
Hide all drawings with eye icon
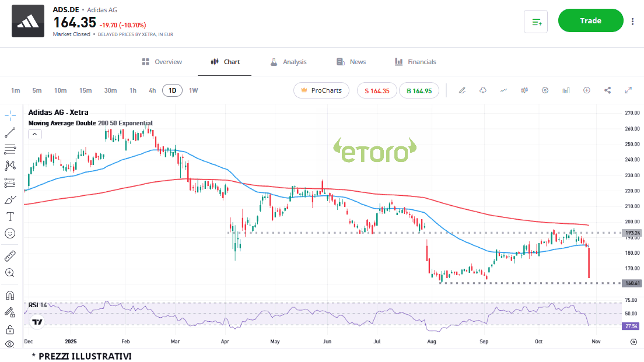[x=10, y=344]
